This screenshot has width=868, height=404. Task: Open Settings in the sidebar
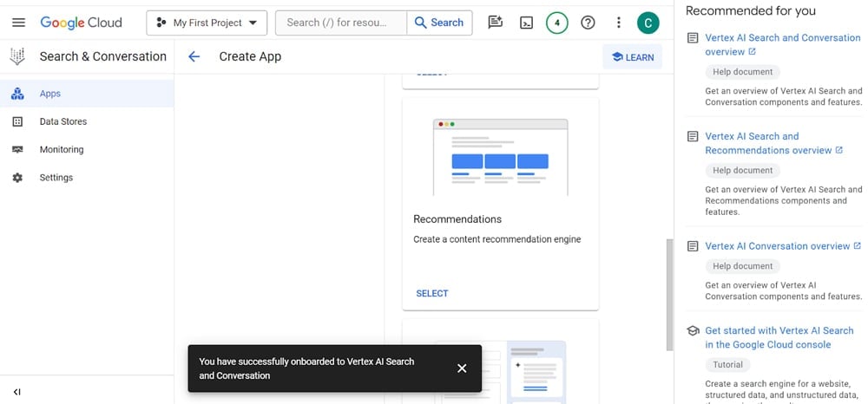coord(87,178)
